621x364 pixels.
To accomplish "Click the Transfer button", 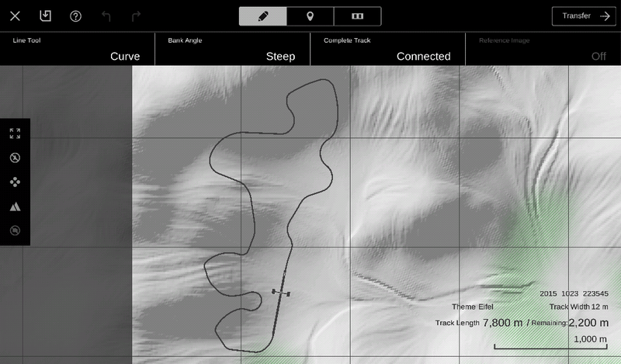I will 584,16.
